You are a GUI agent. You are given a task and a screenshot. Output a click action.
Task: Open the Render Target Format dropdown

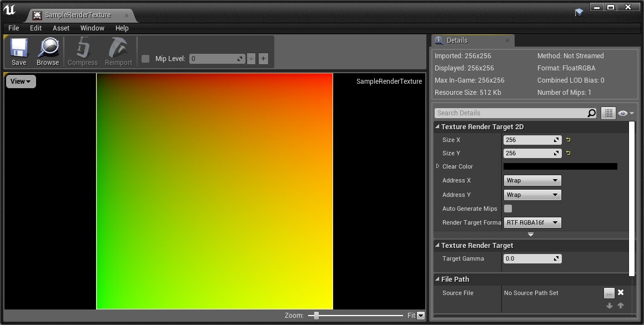(532, 222)
